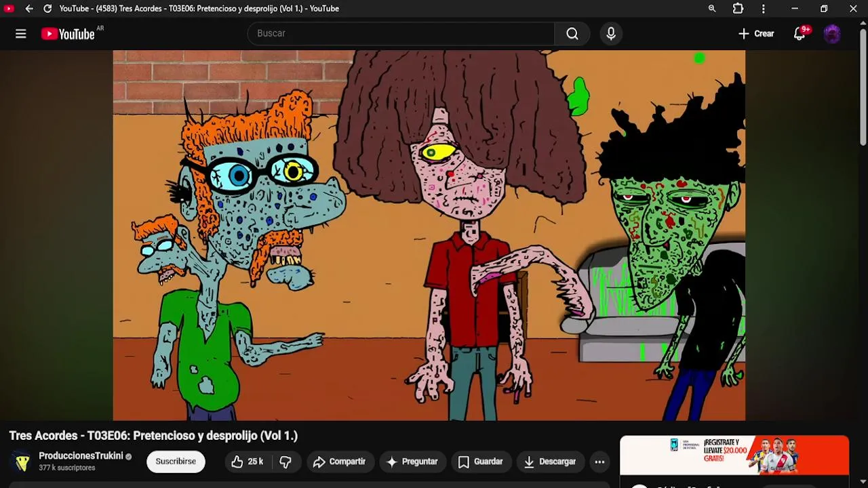Open the ProduccionesTrukini channel avatar

(22, 462)
